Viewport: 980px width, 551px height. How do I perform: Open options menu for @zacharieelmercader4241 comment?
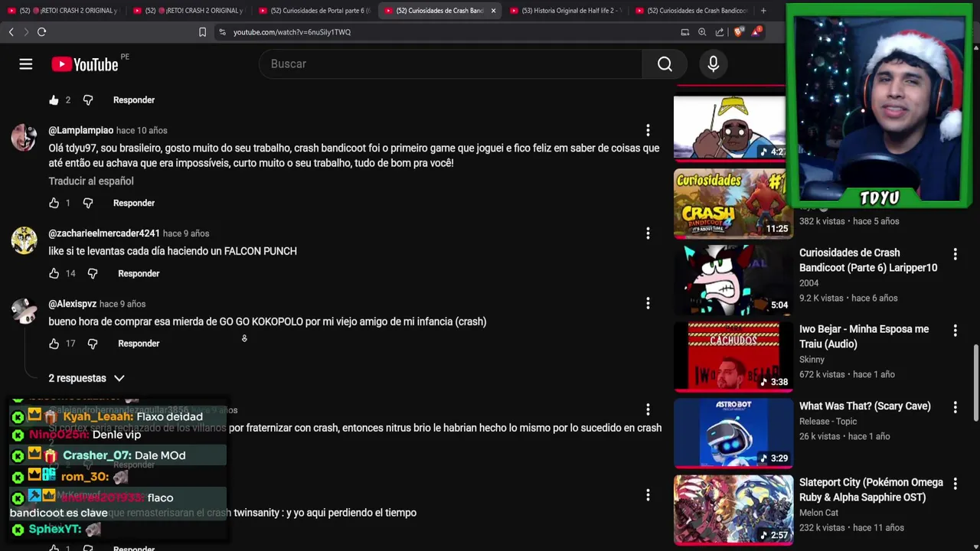pyautogui.click(x=648, y=233)
